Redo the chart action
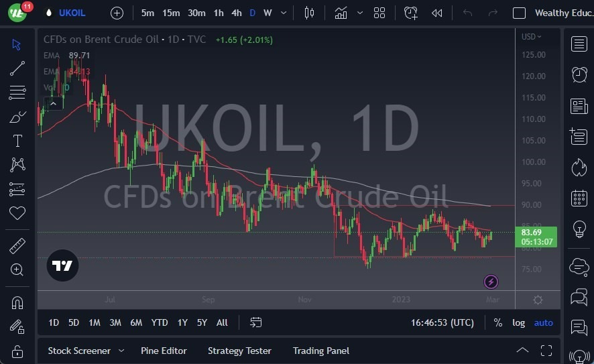This screenshot has height=364, width=594. click(493, 13)
